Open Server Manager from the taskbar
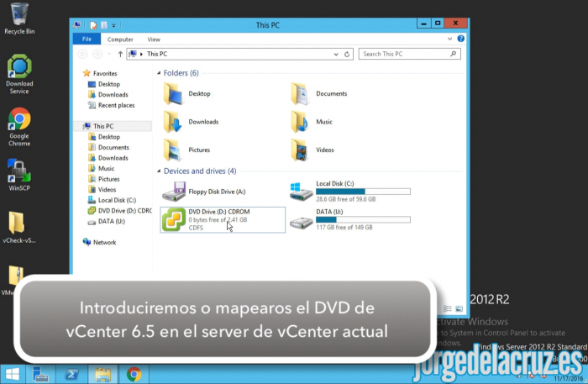588x384 pixels. [40, 374]
